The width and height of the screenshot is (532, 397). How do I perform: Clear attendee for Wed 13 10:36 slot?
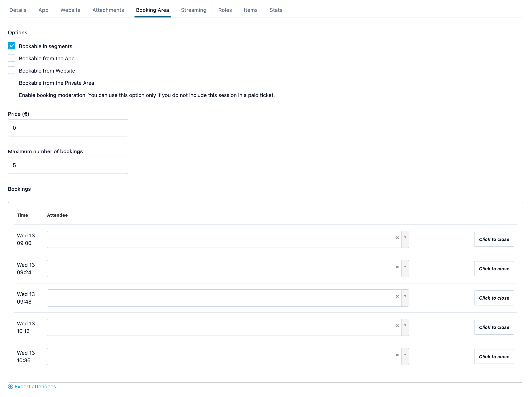pos(397,355)
